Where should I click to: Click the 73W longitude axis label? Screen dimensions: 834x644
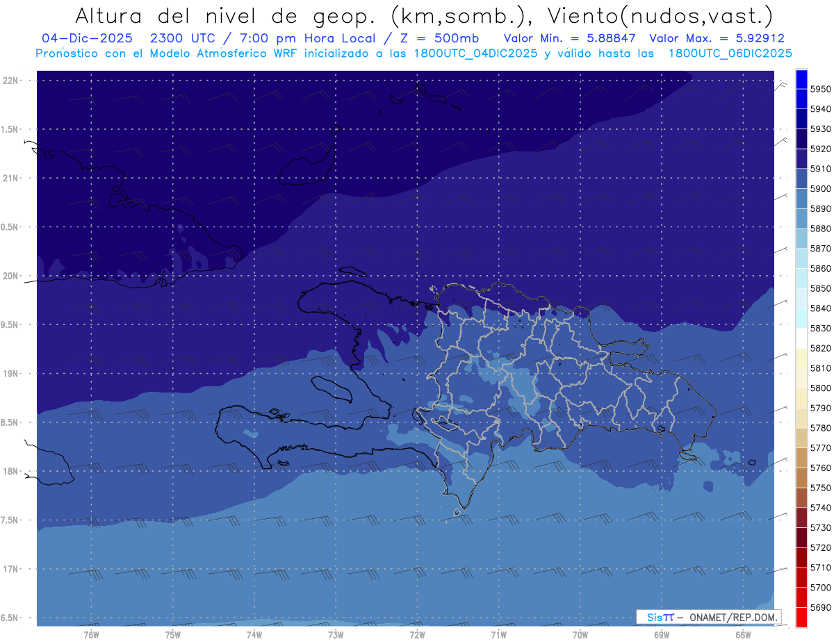(336, 634)
